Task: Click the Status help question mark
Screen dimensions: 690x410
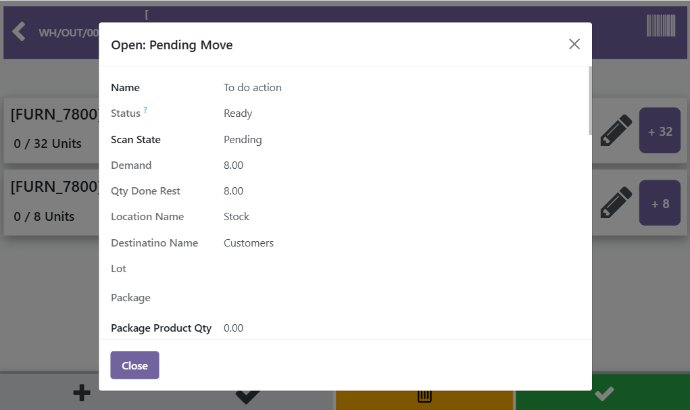Action: 145,109
